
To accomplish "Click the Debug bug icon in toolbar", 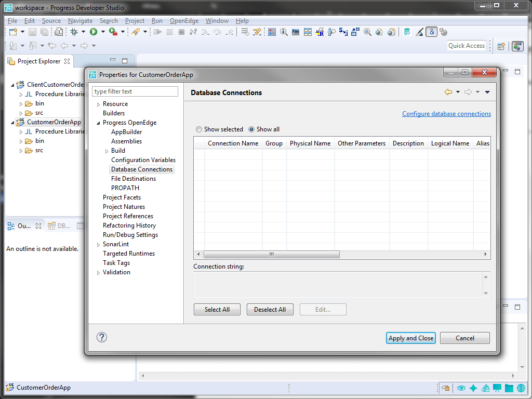I will tap(74, 32).
